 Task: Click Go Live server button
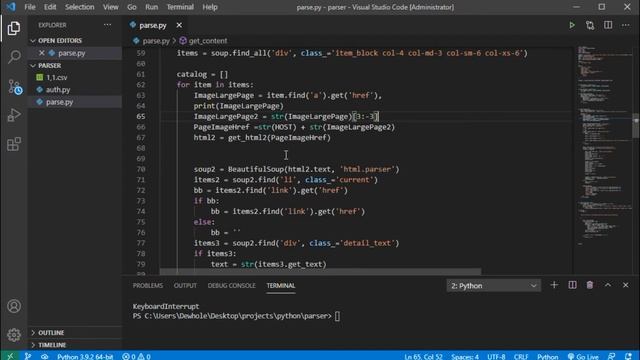tap(583, 356)
